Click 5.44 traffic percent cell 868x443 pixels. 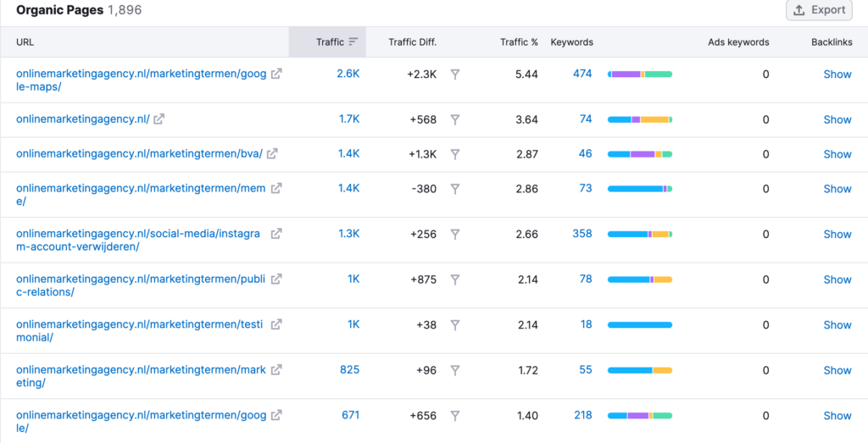point(526,74)
